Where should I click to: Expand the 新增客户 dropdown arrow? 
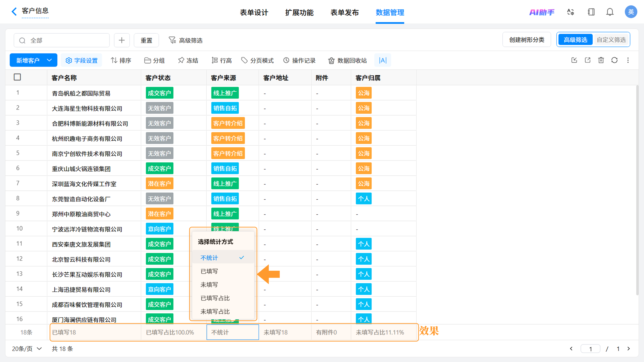pyautogui.click(x=49, y=60)
